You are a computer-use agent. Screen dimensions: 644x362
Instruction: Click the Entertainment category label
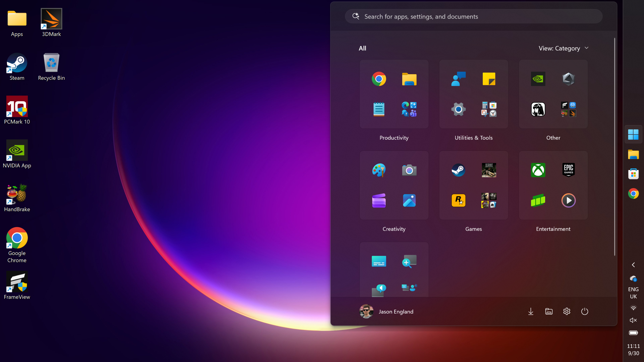coord(553,229)
